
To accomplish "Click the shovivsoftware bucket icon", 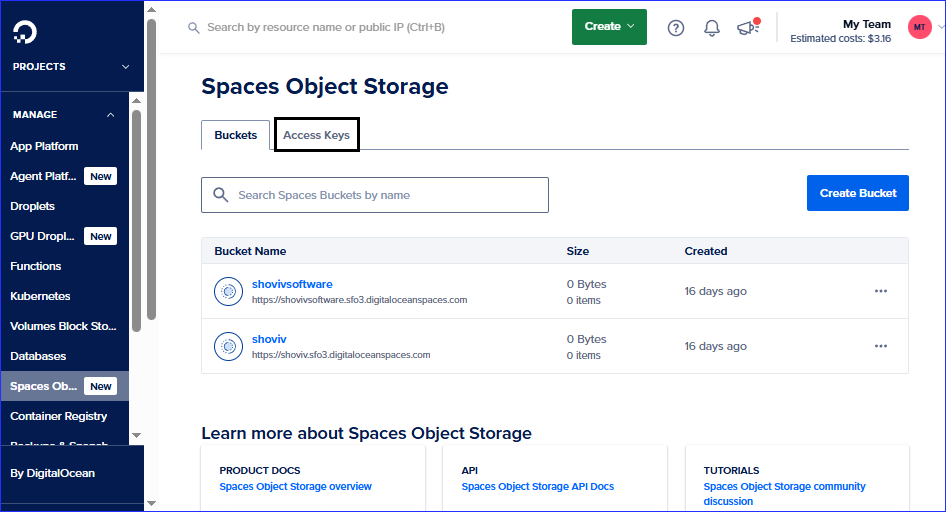I will click(229, 292).
